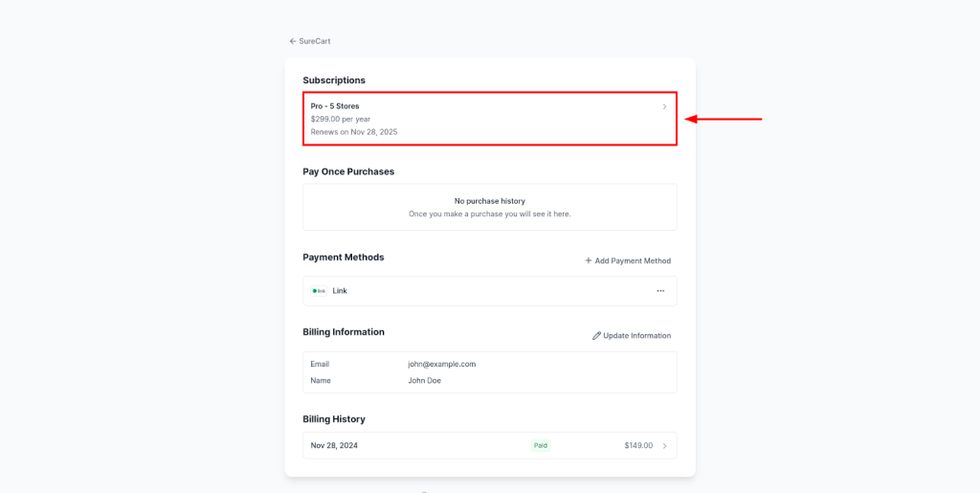Open the Nov 28, 2024 invoice
This screenshot has height=493, width=980.
tap(334, 445)
